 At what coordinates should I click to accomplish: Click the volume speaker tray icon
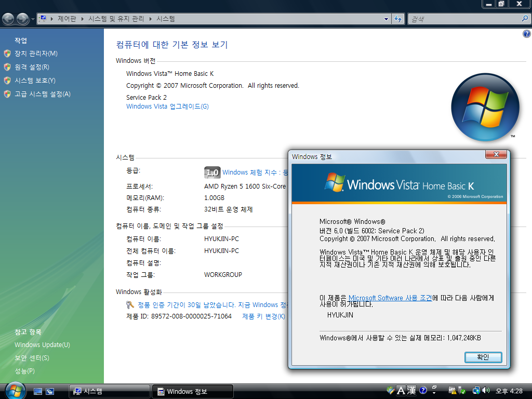[486, 391]
